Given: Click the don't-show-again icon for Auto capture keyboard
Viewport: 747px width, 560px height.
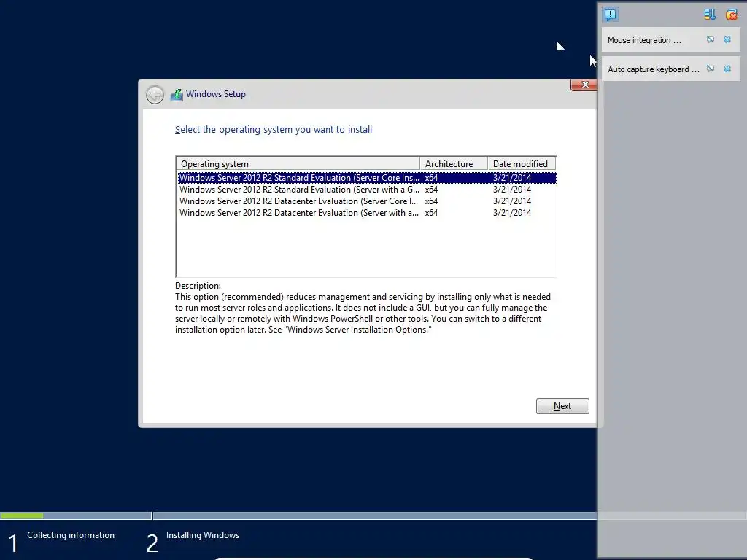Looking at the screenshot, I should coord(711,69).
